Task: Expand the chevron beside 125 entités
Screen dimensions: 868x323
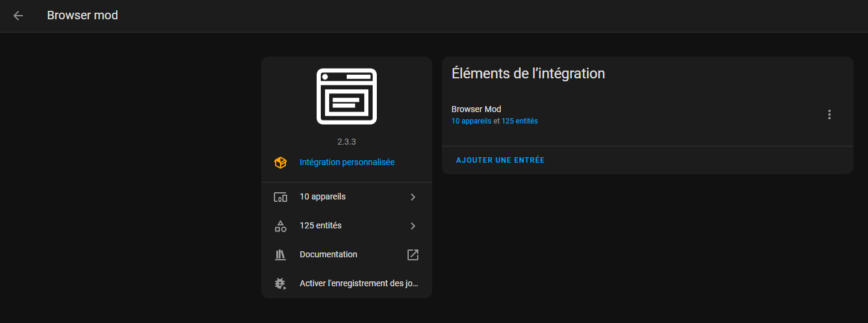Action: [413, 226]
